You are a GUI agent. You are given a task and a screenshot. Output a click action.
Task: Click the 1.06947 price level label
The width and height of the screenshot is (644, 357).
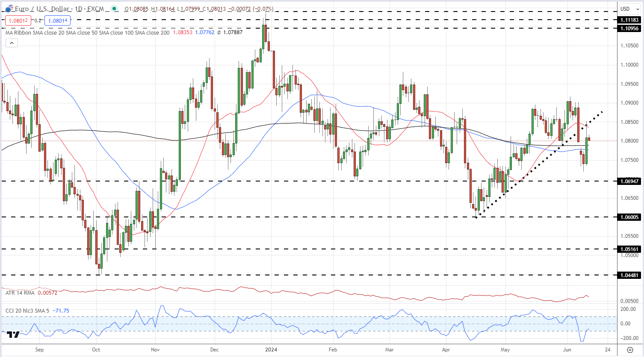[x=629, y=181]
